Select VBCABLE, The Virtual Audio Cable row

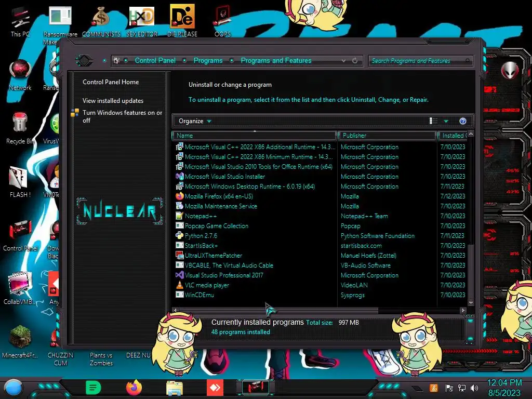pos(229,265)
